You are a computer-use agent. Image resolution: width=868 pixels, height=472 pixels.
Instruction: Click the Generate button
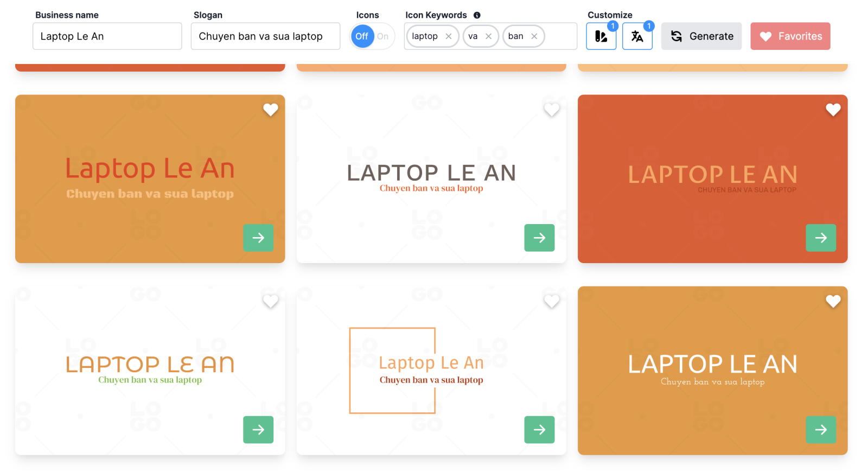701,36
